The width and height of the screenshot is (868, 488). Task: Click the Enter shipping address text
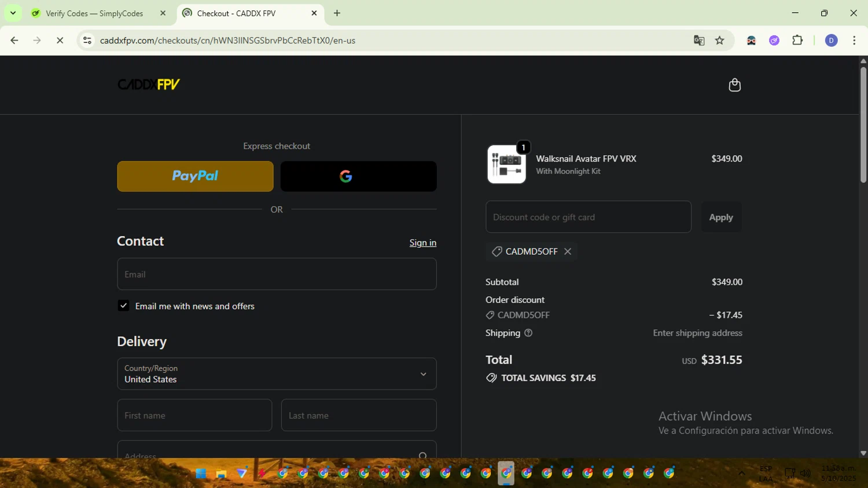[697, 333]
